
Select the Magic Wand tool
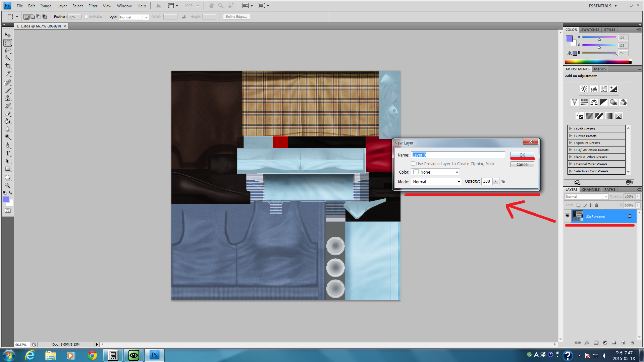pyautogui.click(x=8, y=58)
